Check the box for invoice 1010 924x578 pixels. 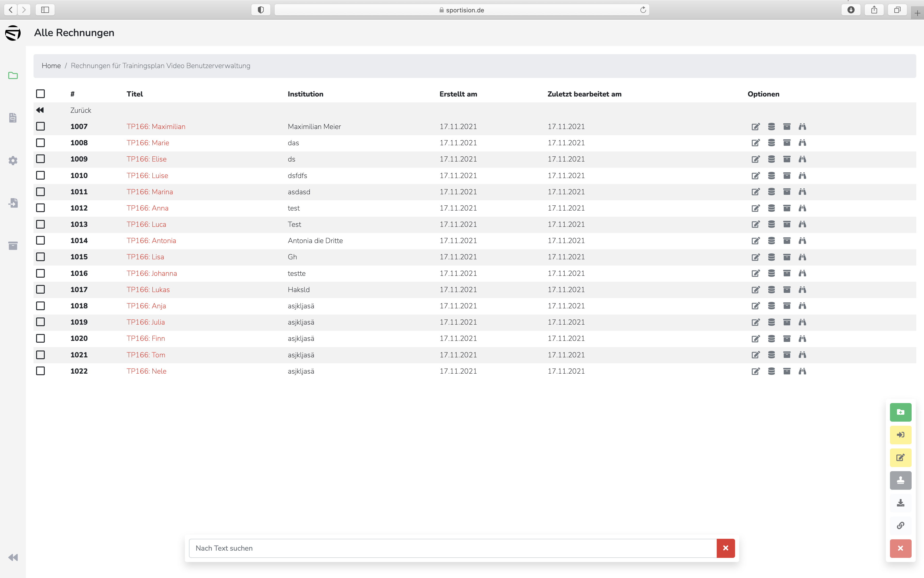40,175
